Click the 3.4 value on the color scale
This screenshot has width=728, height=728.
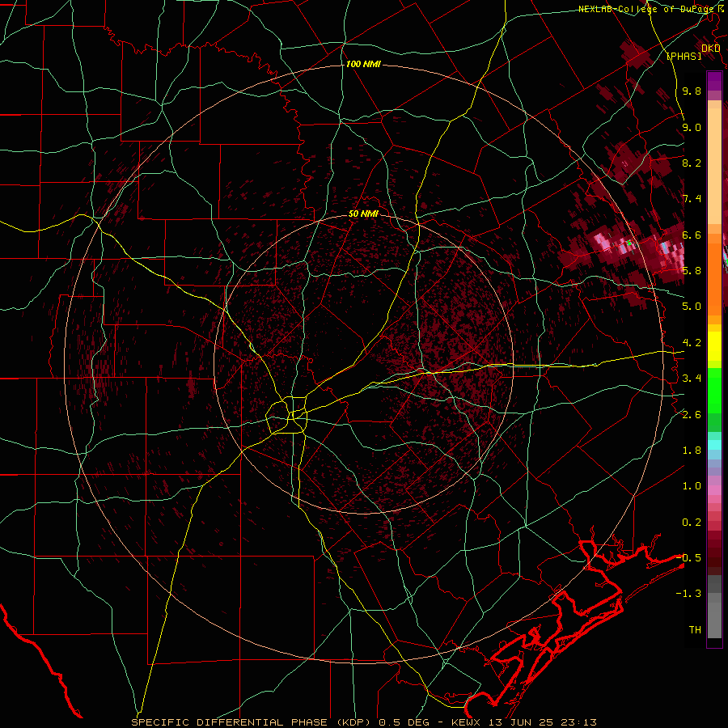point(692,379)
